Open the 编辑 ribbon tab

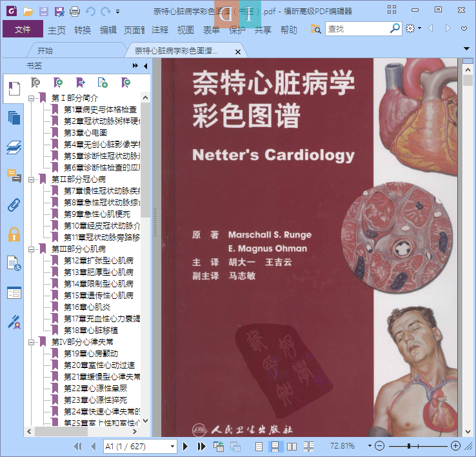pyautogui.click(x=108, y=30)
